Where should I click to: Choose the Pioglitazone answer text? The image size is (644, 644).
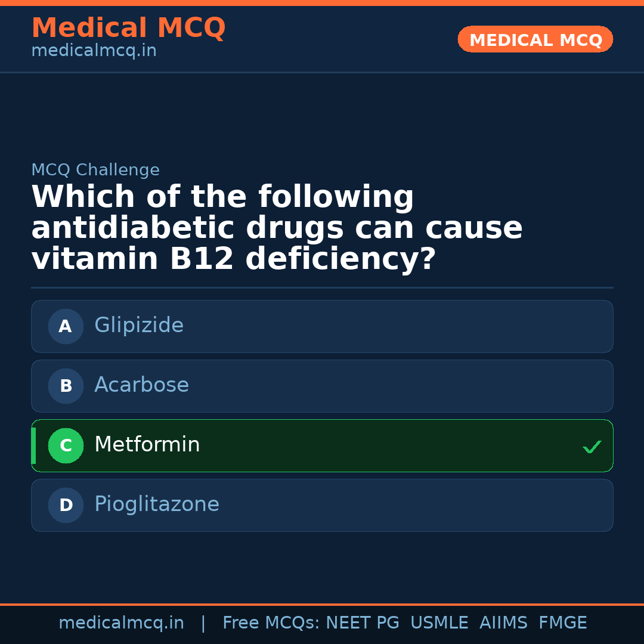[x=157, y=504]
